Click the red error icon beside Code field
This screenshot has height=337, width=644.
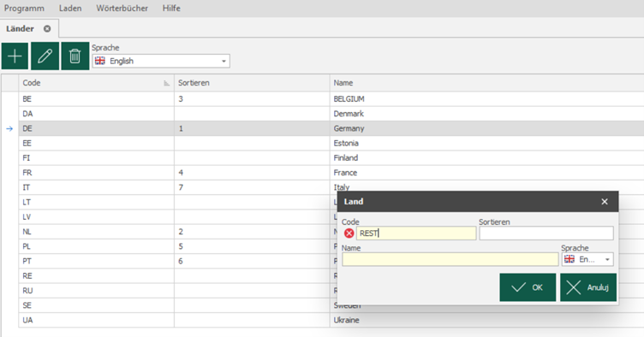349,234
